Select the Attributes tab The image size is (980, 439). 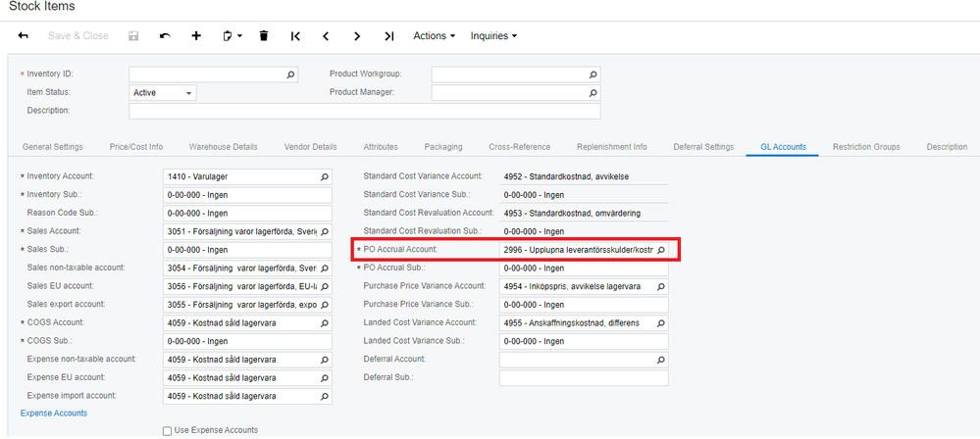tap(381, 147)
